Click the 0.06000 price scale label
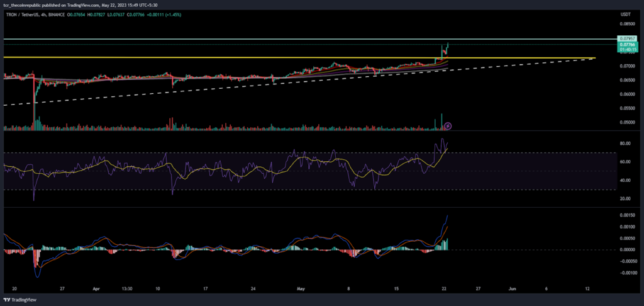The width and height of the screenshot is (644, 306). tap(626, 94)
